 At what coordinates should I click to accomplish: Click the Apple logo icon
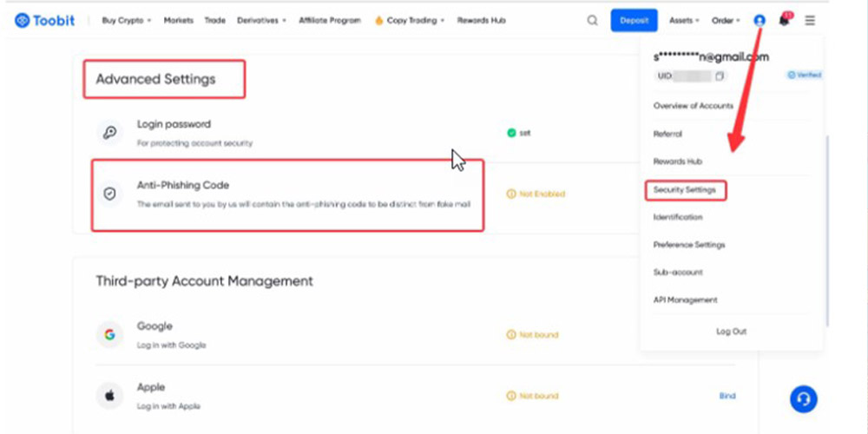click(109, 396)
